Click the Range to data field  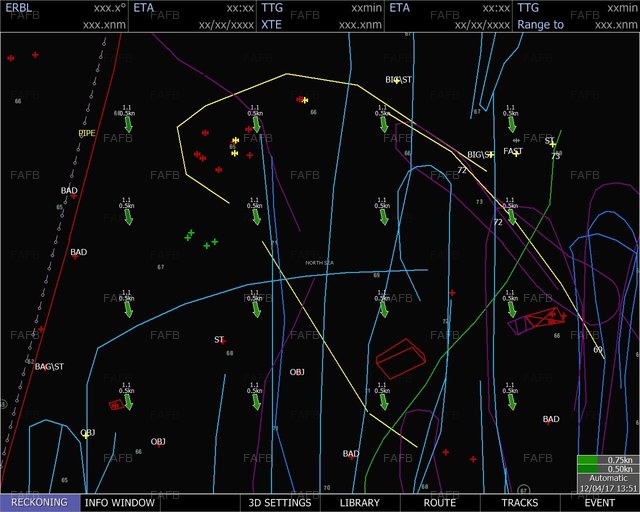[x=576, y=24]
